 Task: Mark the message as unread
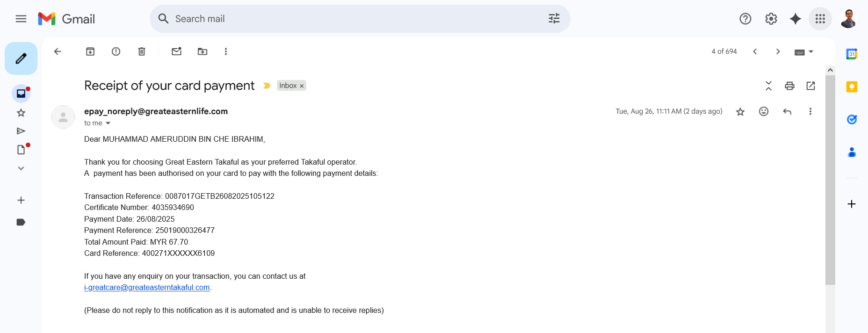tap(176, 51)
